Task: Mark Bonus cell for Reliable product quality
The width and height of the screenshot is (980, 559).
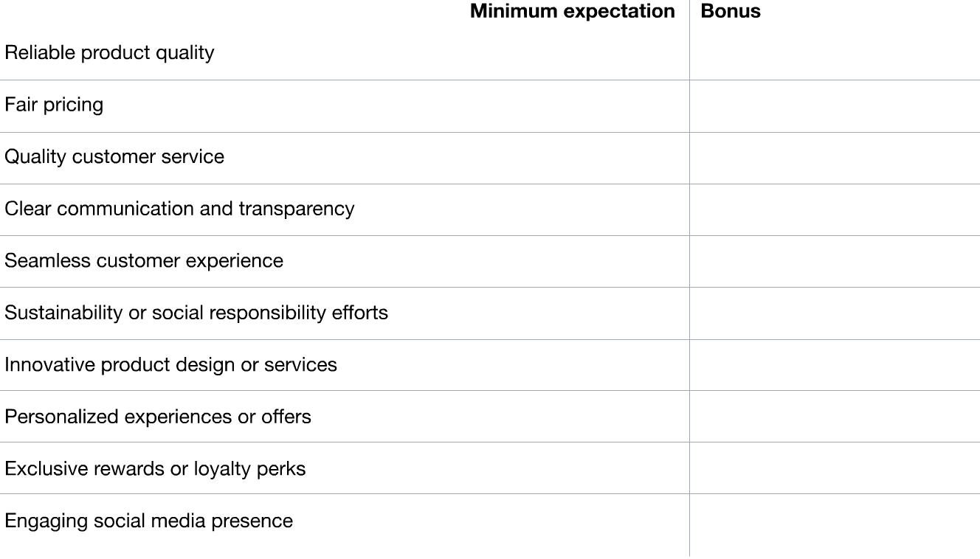Action: pos(835,53)
